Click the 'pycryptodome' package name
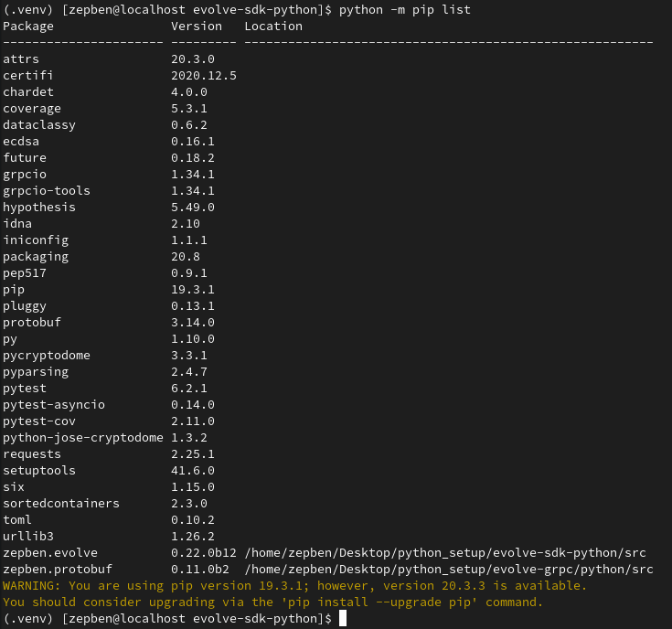The image size is (672, 629). click(47, 355)
